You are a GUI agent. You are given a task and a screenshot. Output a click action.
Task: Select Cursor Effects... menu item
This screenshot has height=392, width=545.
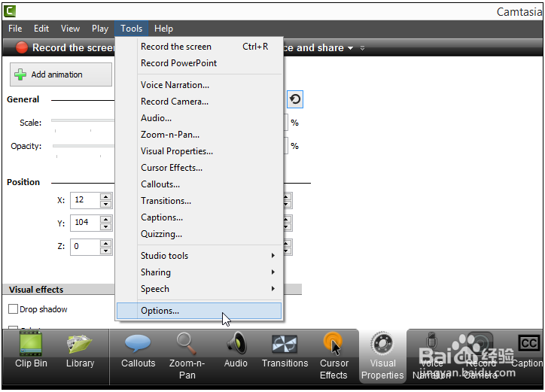[199, 168]
